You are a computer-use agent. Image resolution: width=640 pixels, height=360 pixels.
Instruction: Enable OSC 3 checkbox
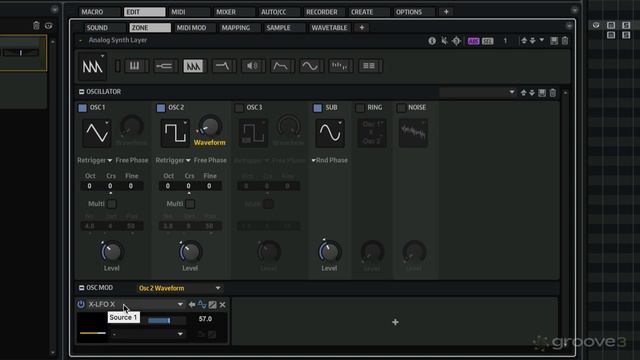coord(239,108)
